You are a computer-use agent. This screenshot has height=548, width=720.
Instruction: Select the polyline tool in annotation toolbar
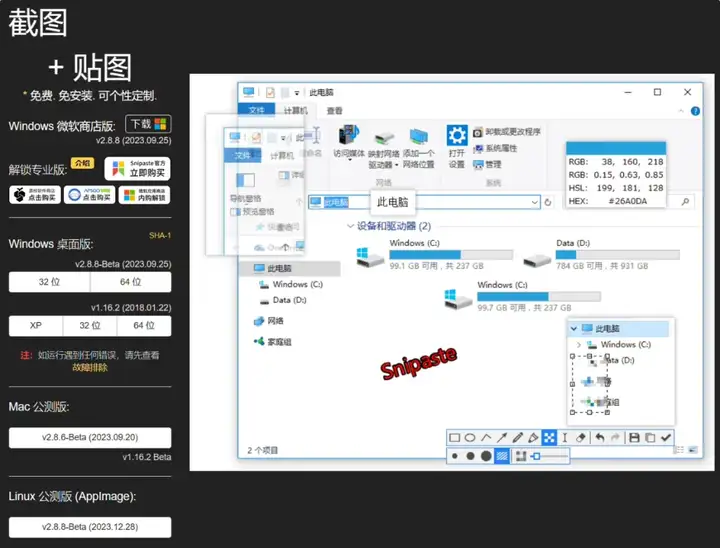[486, 438]
